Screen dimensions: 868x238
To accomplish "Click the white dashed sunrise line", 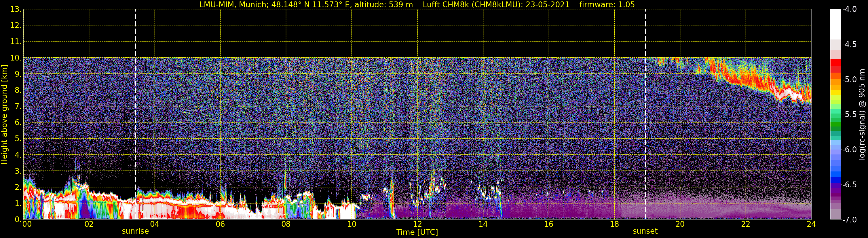I will point(136,101).
